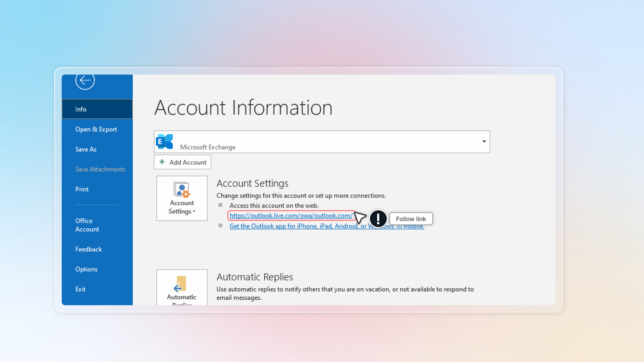Click the back arrow circle icon
644x362 pixels.
85,80
